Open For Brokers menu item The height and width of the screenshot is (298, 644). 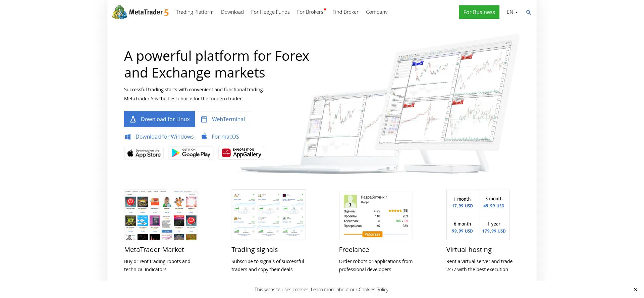310,12
